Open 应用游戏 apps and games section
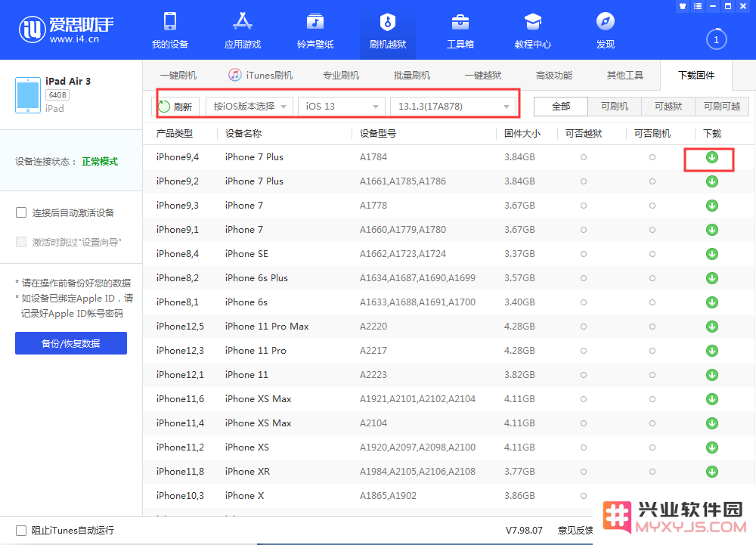 point(243,30)
